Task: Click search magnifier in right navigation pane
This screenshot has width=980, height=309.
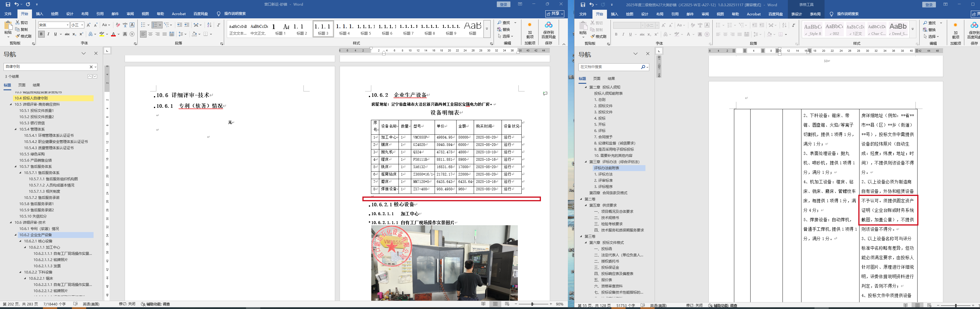Action: pyautogui.click(x=643, y=67)
